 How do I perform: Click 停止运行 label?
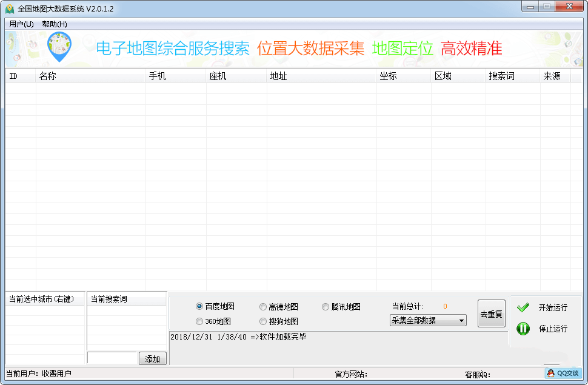pos(553,329)
